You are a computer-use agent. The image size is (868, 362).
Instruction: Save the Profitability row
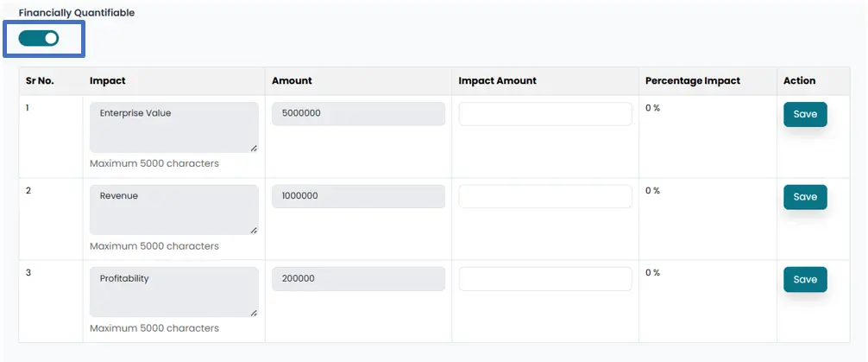tap(804, 279)
